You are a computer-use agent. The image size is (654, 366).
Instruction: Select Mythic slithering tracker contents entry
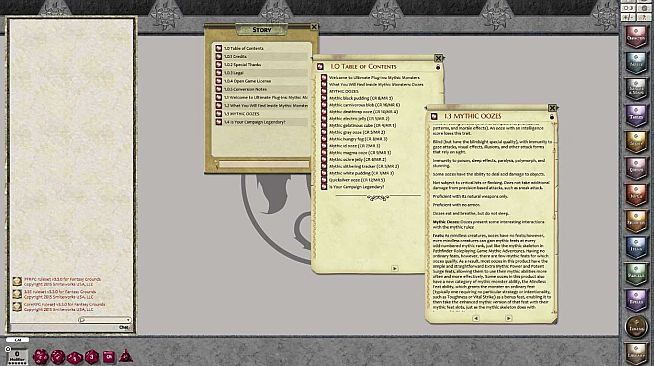click(x=364, y=166)
